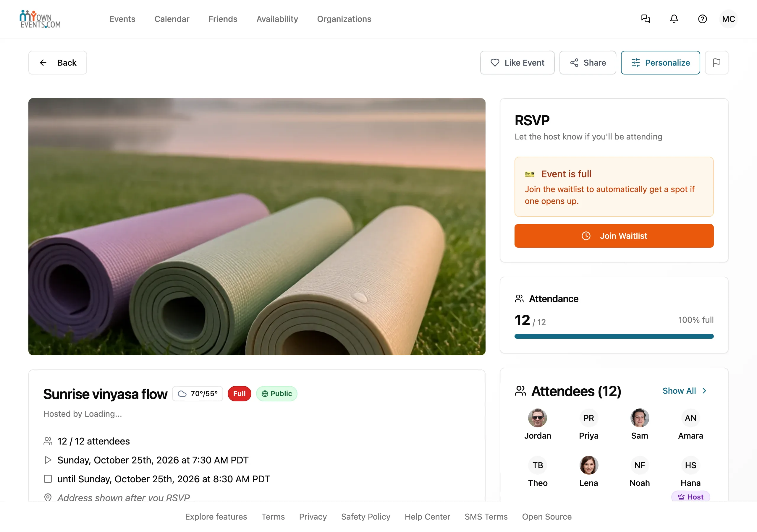Viewport: 757px width, 532px height.
Task: Open Personalize settings
Action: click(x=660, y=63)
